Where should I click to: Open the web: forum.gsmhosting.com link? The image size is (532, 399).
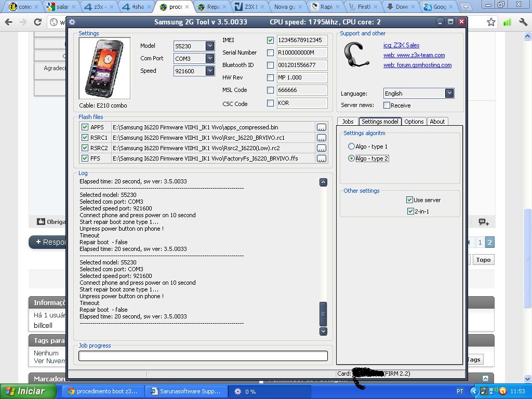[x=417, y=65]
